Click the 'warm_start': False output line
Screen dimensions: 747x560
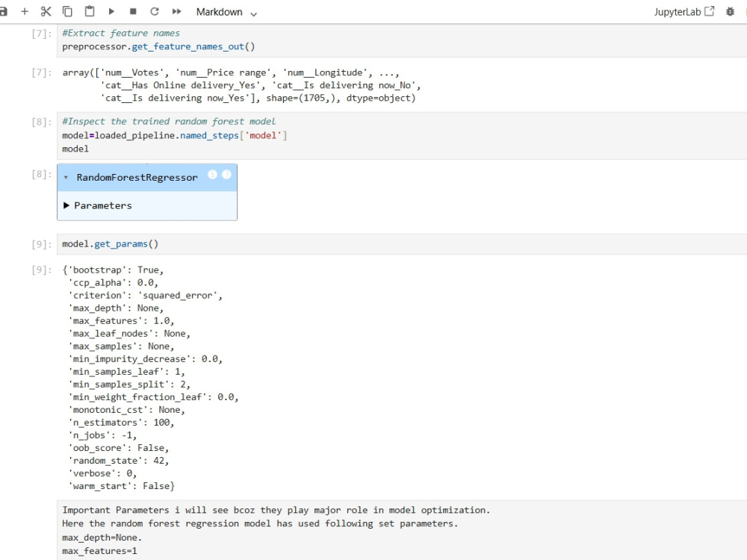(x=122, y=486)
